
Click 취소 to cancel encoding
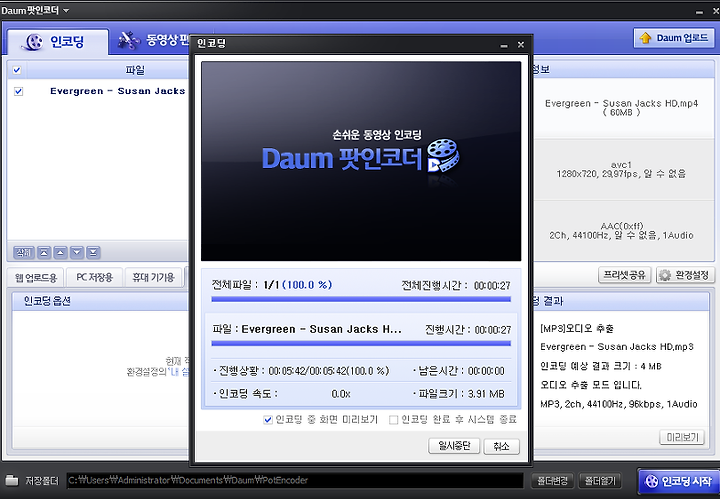pos(501,446)
